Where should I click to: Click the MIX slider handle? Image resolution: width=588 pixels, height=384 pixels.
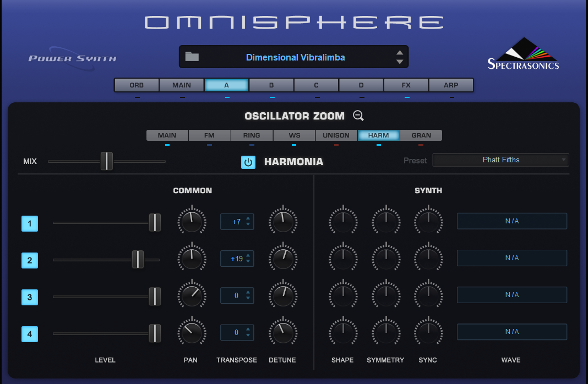[x=106, y=161]
